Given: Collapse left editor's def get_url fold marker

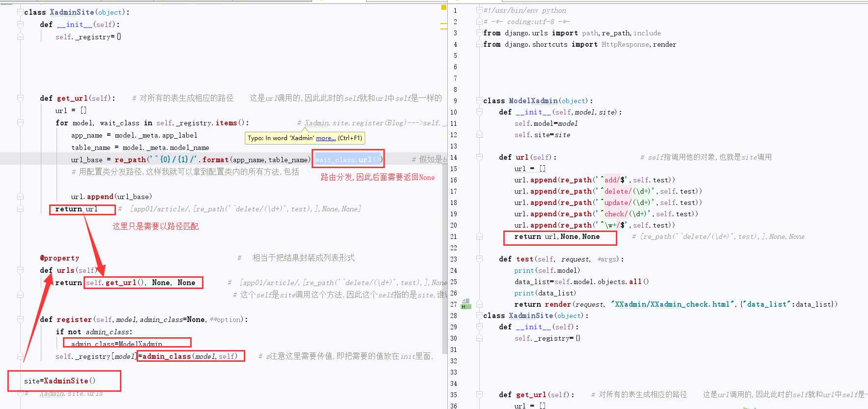Looking at the screenshot, I should [20, 98].
